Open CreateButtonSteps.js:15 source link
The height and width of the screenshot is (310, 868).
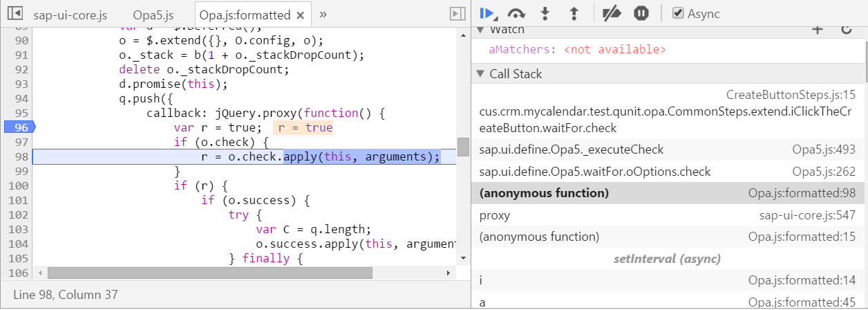click(791, 95)
